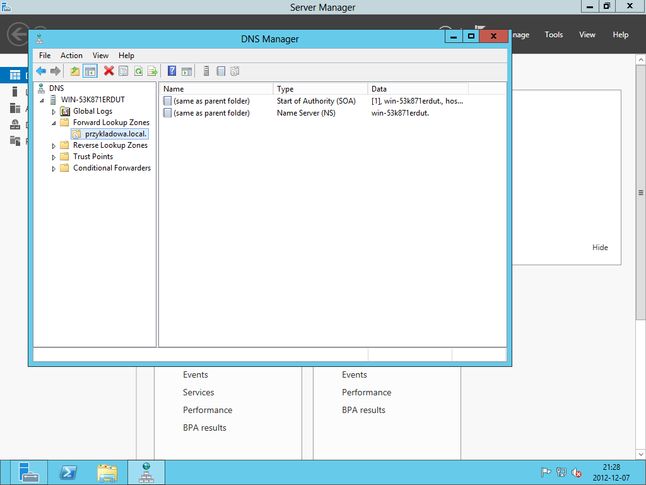
Task: Open Local Server icon in sidebar
Action: [15, 91]
